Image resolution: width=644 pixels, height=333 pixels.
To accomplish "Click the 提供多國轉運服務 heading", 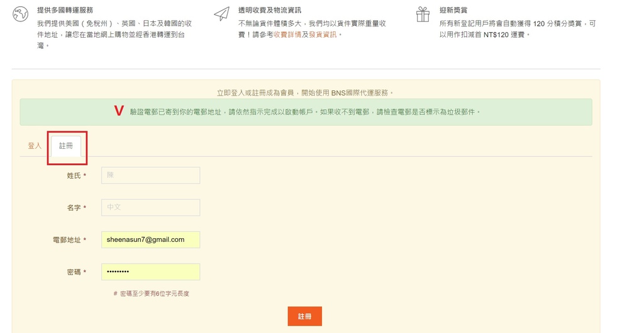I will point(65,11).
